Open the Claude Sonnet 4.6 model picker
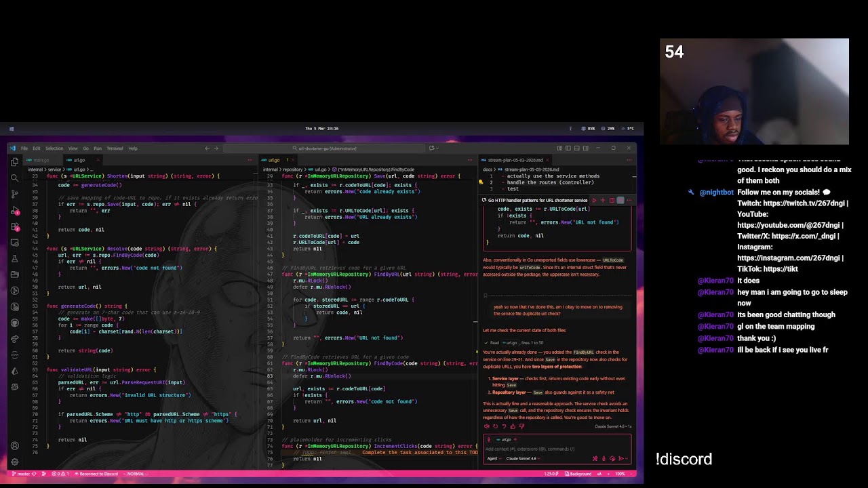This screenshot has width=868, height=488. pos(522,458)
